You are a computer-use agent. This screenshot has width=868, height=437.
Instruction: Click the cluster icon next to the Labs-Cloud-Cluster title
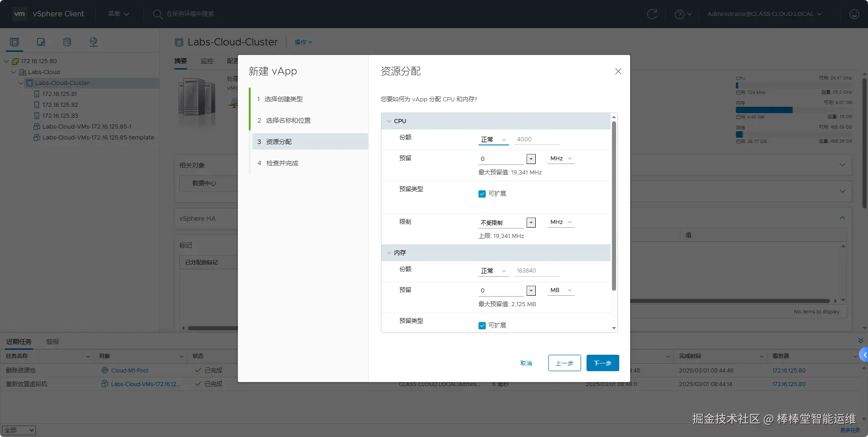(x=179, y=42)
